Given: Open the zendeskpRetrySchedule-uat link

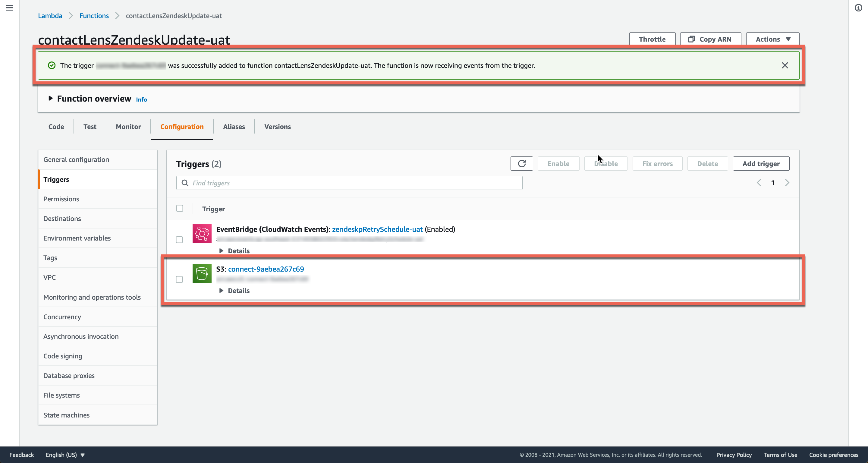Looking at the screenshot, I should click(x=377, y=229).
